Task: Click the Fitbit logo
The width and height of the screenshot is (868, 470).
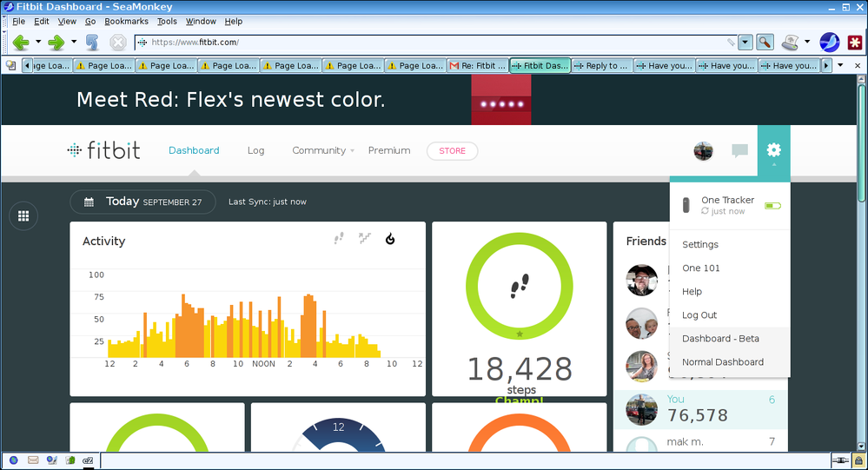Action: [103, 150]
